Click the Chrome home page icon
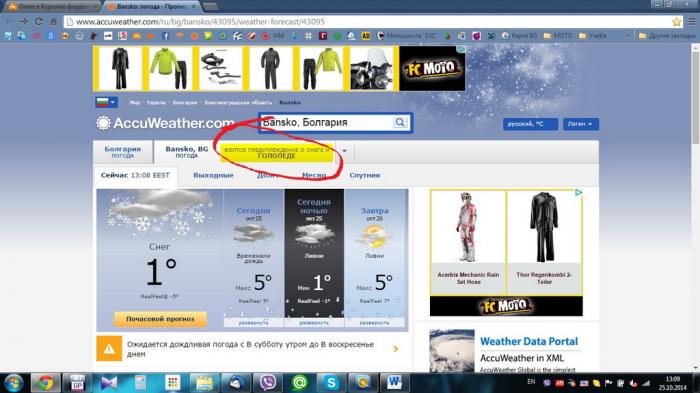Image resolution: width=700 pixels, height=393 pixels. point(54,21)
